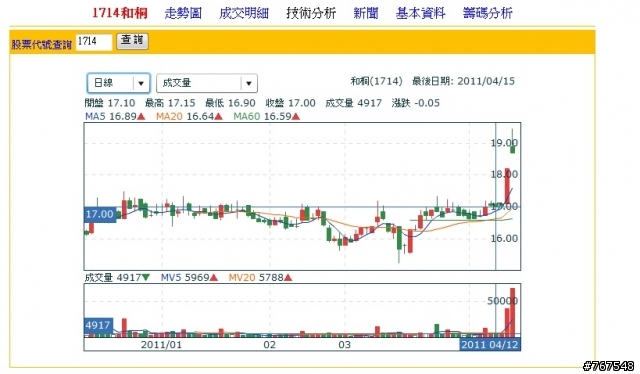The height and width of the screenshot is (374, 640).
Task: Click the 股票代號查詢 label
Action: (42, 44)
